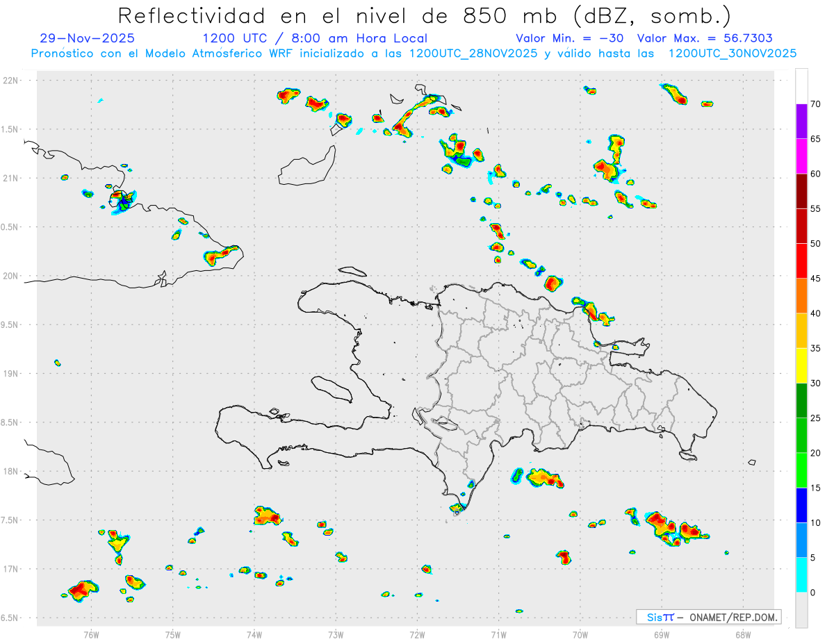The width and height of the screenshot is (834, 644).
Task: Click the colorbar label "15"
Action: click(x=816, y=488)
